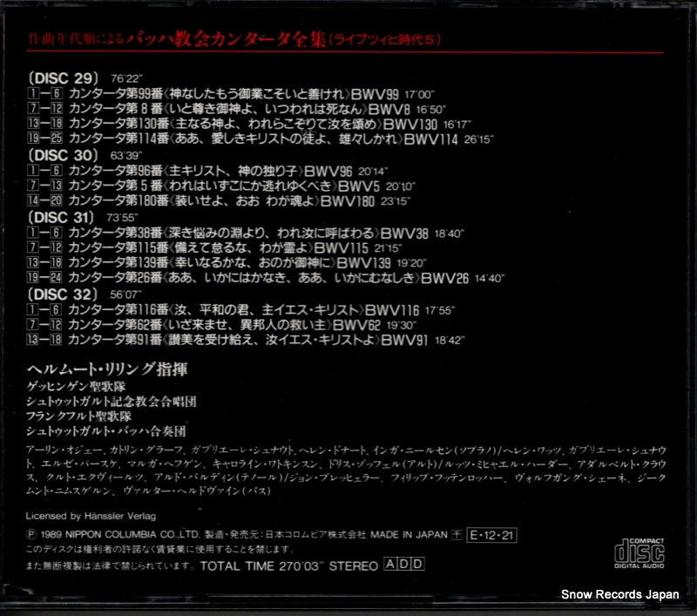This screenshot has width=697, height=616.
Task: Click the boxed E-12-21 code
Action: 491,535
